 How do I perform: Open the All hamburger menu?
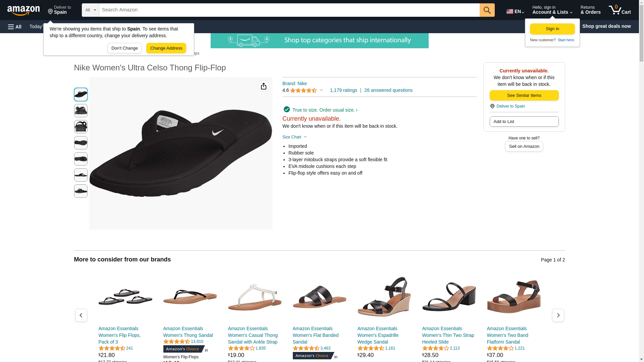(15, 26)
